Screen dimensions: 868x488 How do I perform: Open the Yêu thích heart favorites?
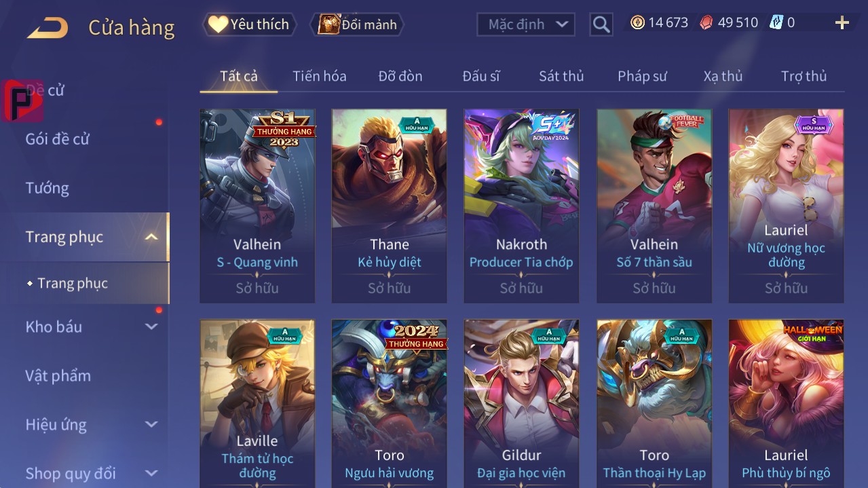[x=249, y=24]
